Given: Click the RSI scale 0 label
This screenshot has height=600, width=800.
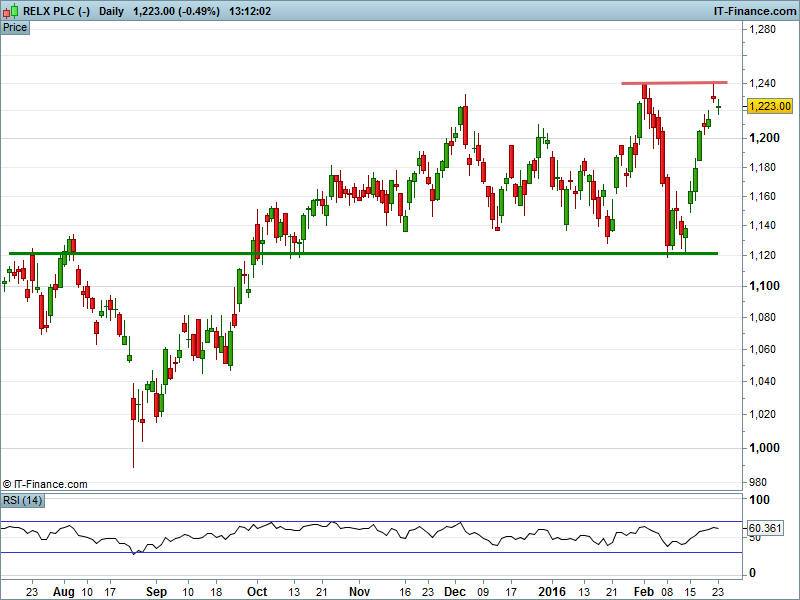Looking at the screenshot, I should (x=752, y=573).
